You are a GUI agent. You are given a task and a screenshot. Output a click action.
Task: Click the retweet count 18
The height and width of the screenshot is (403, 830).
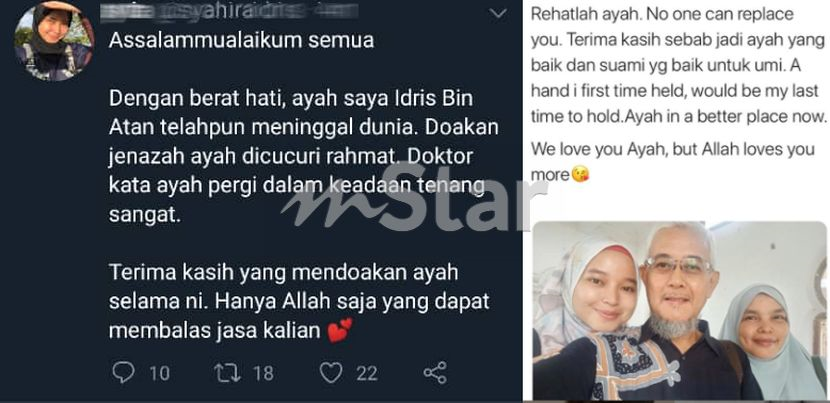pyautogui.click(x=263, y=373)
